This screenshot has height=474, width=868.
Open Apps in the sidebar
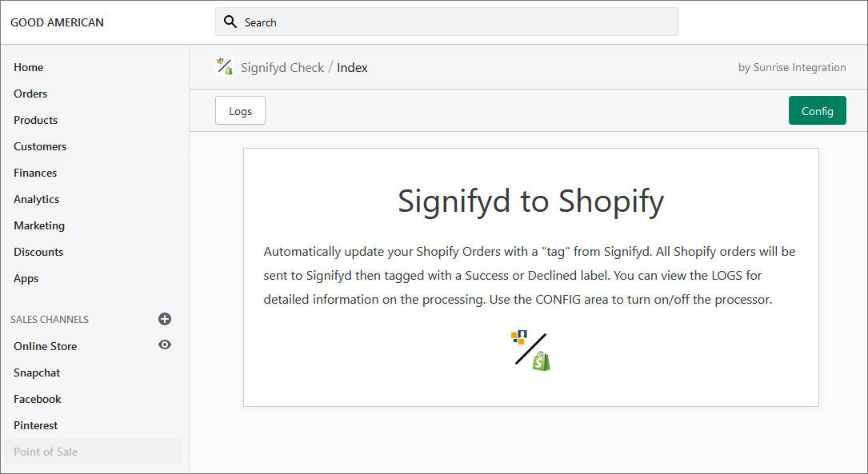pos(26,279)
